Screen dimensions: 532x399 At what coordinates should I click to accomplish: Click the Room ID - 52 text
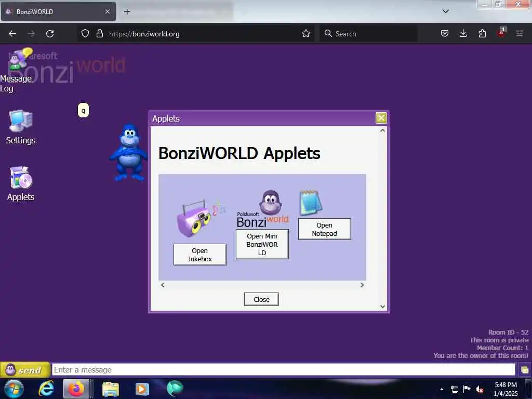pyautogui.click(x=508, y=332)
